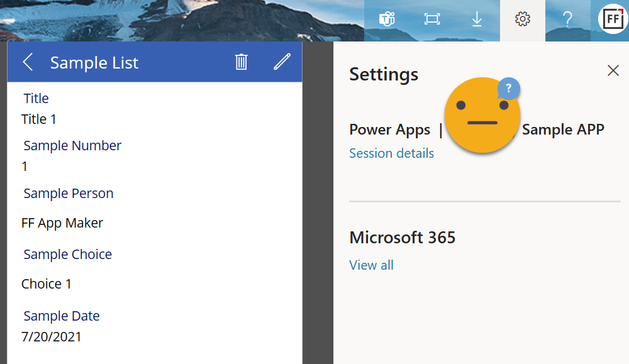This screenshot has width=629, height=364.
Task: Click the download arrow icon
Action: pyautogui.click(x=477, y=19)
